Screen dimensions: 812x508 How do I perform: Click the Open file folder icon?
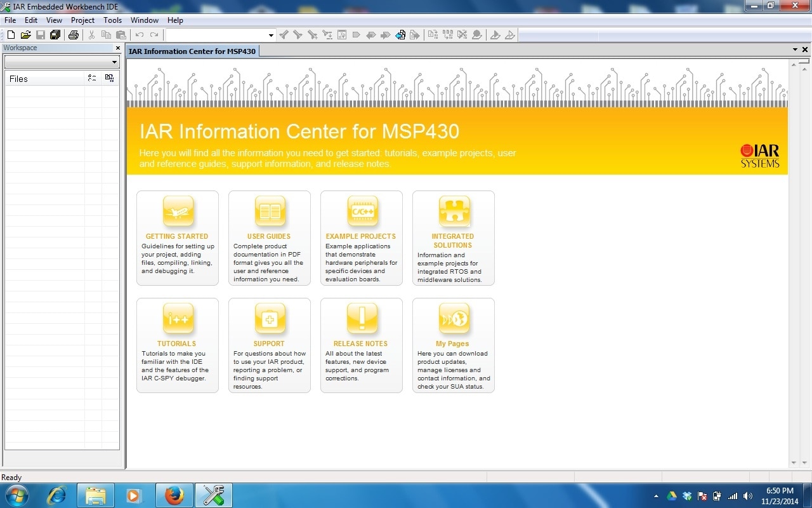(x=25, y=35)
